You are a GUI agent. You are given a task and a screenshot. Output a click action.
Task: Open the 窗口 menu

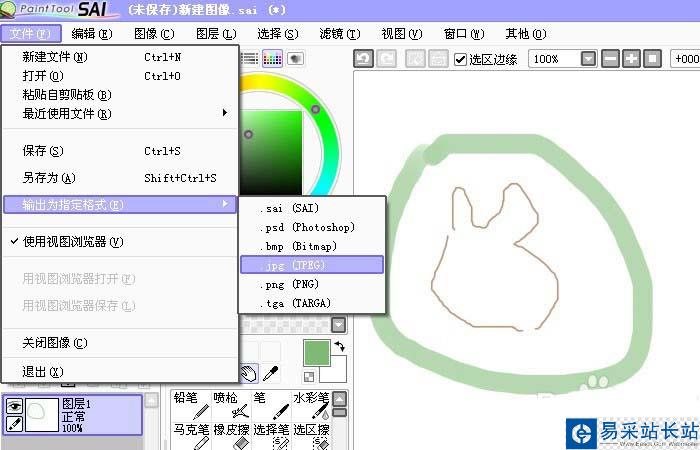(464, 34)
